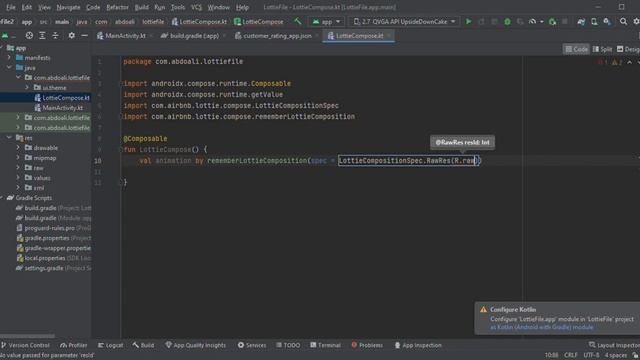Expand the drawable folder
The height and width of the screenshot is (360, 640).
pos(18,147)
